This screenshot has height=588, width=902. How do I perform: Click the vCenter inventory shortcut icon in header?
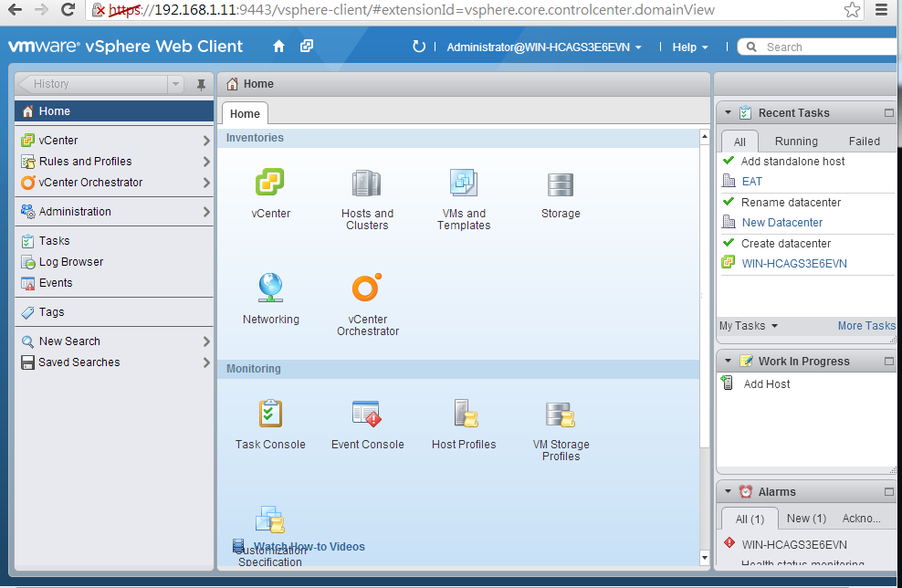(x=307, y=46)
